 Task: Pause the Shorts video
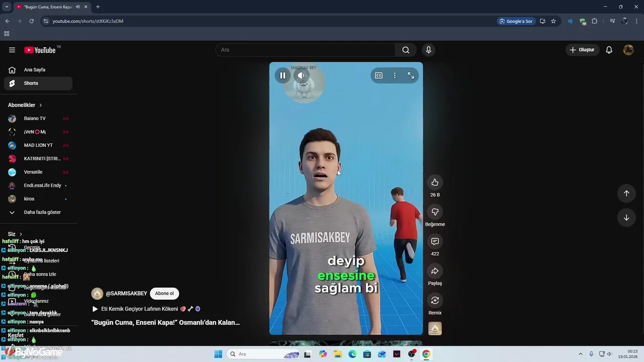pos(283,75)
